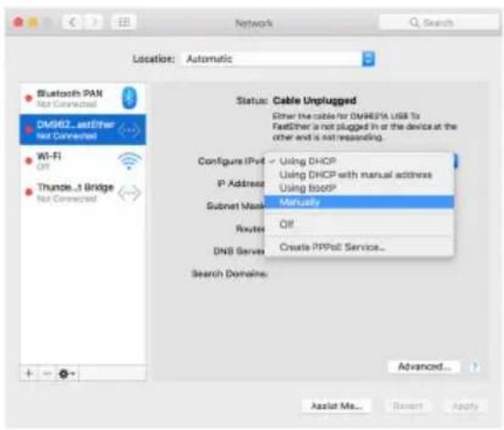Click the Bluetooth icon in sidebar
Screen dimensions: 504x430
[x=129, y=98]
